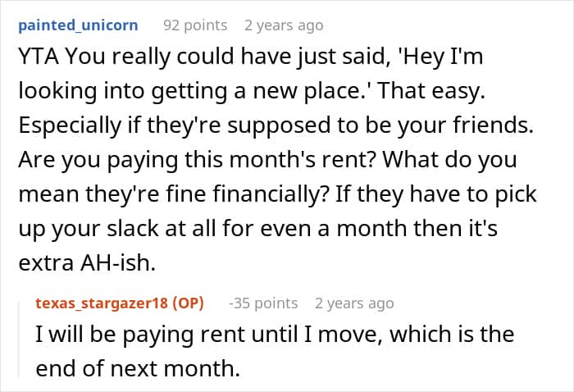Click the word YTA starting the comment
This screenshot has height=392, width=574.
click(x=39, y=57)
